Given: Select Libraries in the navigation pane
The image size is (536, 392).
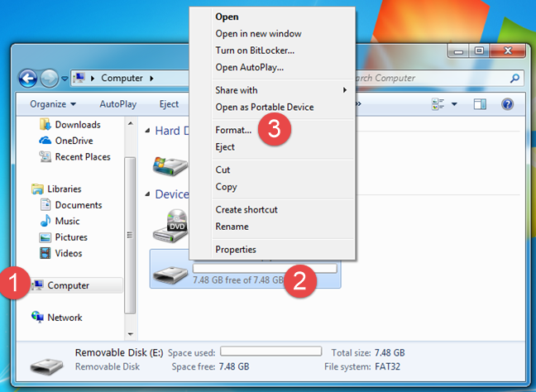Looking at the screenshot, I should point(56,189).
